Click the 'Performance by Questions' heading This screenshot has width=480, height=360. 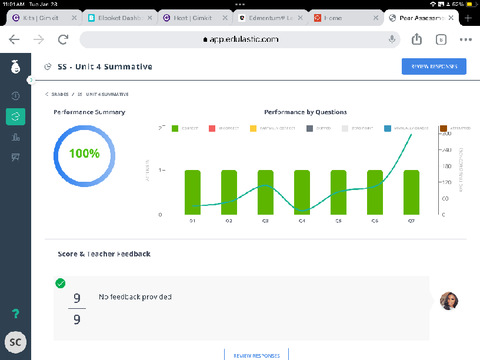tap(305, 112)
